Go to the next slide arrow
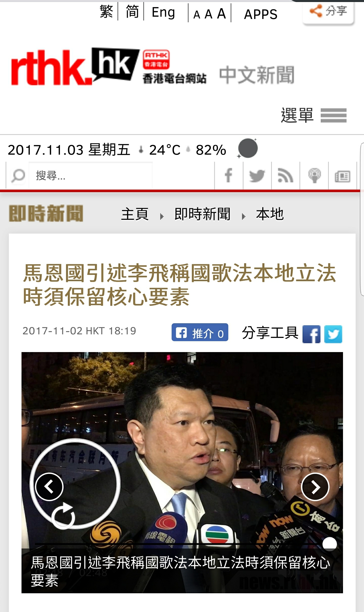Screen dimensions: 364x612 click(315, 487)
